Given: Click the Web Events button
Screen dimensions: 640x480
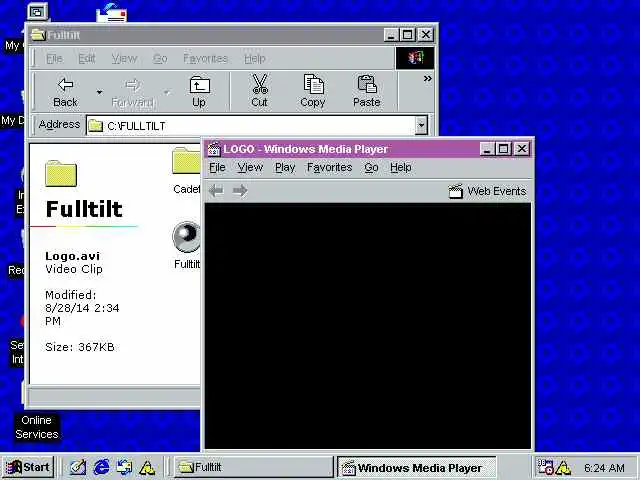Looking at the screenshot, I should click(x=487, y=191).
